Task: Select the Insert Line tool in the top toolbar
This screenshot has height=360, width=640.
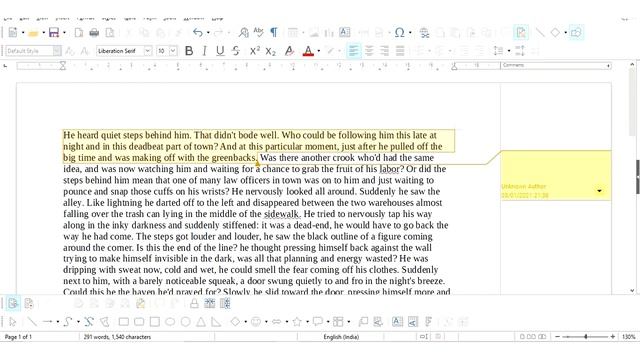Action: click(540, 33)
